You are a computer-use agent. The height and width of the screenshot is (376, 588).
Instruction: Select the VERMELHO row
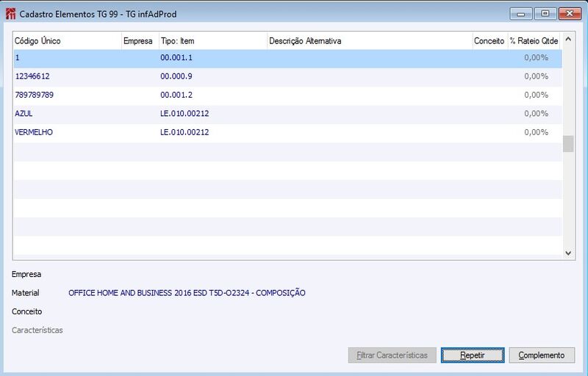pos(287,133)
